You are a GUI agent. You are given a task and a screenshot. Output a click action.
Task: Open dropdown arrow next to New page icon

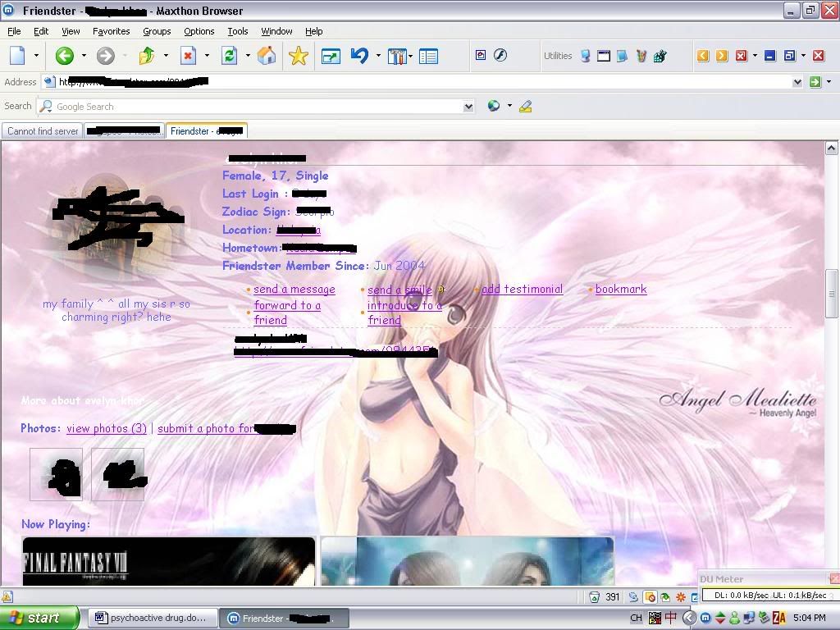click(x=36, y=55)
